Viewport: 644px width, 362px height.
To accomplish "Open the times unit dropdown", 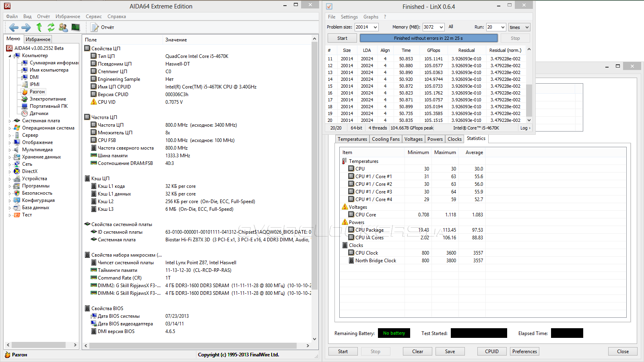I will point(526,27).
